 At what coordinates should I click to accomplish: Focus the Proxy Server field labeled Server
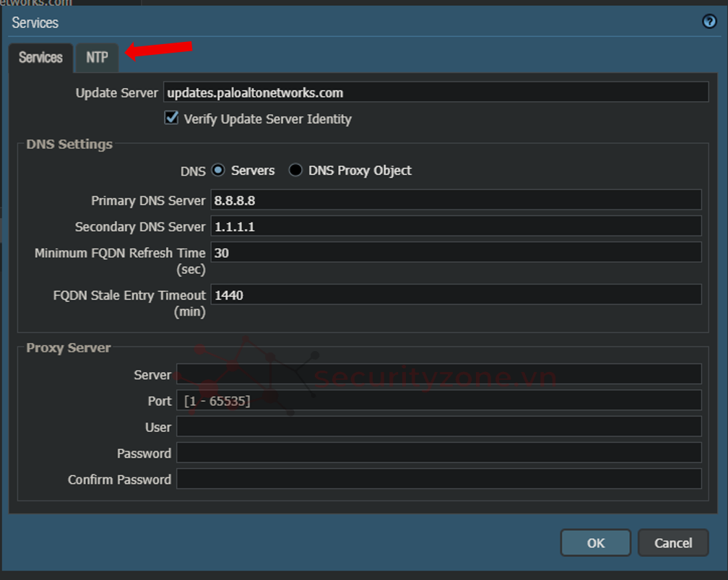pyautogui.click(x=438, y=374)
